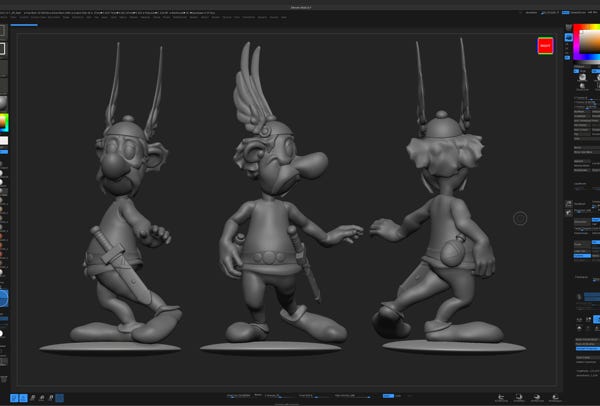Click the small blue button below the right shelf icons
Image resolution: width=600 pixels, height=406 pixels.
[567, 57]
